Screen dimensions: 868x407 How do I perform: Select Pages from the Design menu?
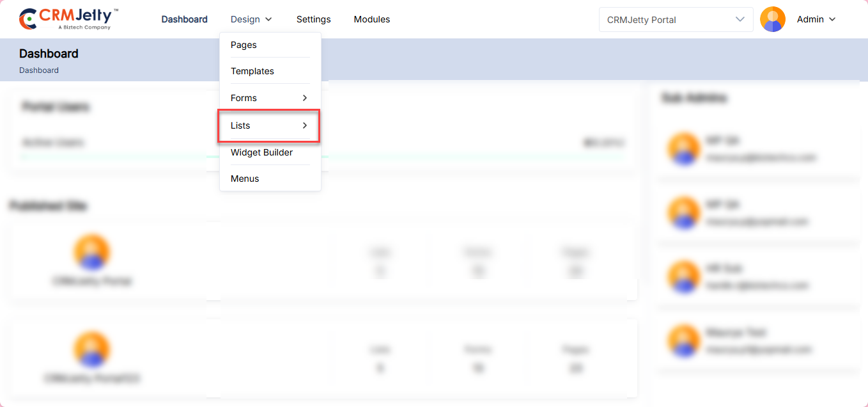244,45
